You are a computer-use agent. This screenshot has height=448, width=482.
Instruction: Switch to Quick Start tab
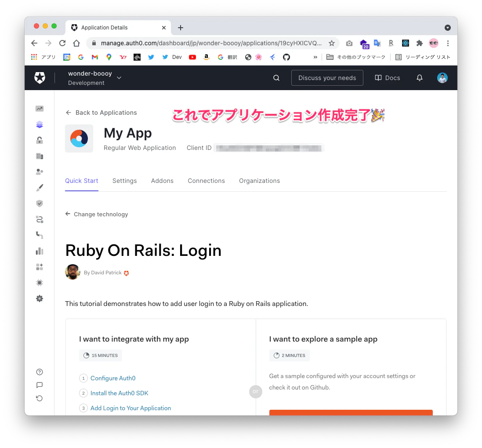pyautogui.click(x=82, y=181)
